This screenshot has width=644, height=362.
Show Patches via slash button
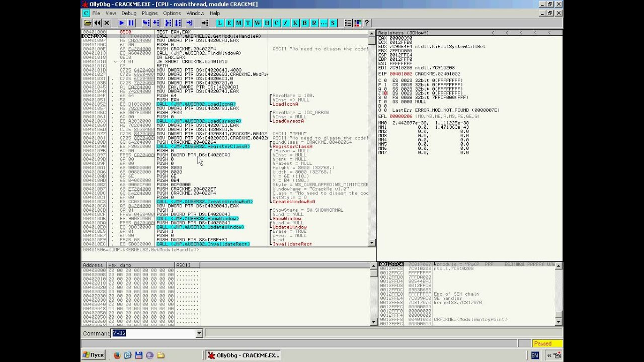tap(286, 23)
